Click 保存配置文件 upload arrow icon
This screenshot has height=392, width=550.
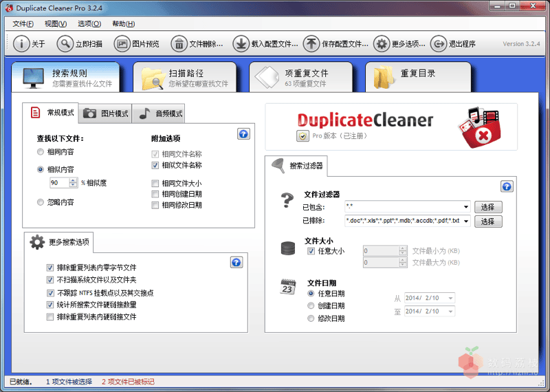click(311, 44)
